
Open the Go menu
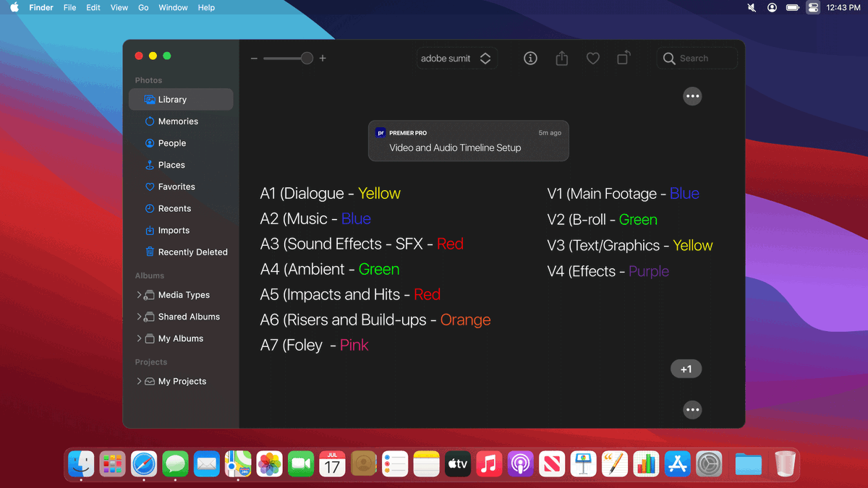click(x=143, y=7)
